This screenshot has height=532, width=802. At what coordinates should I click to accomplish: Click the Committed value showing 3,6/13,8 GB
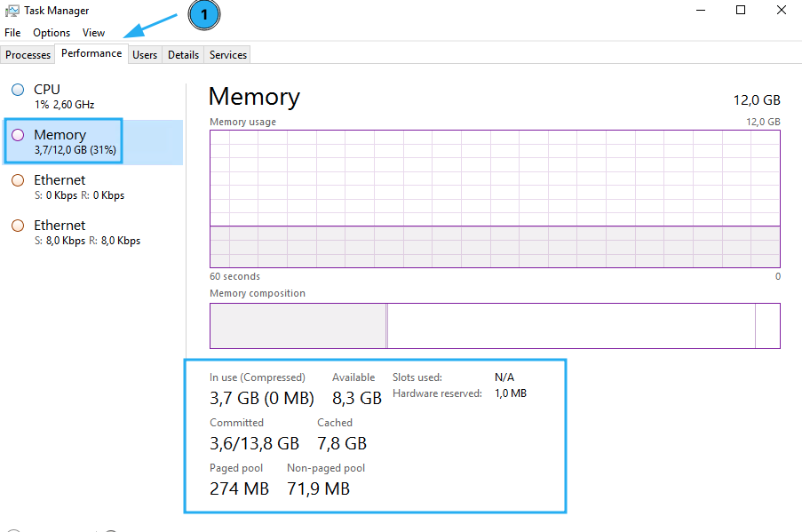254,442
